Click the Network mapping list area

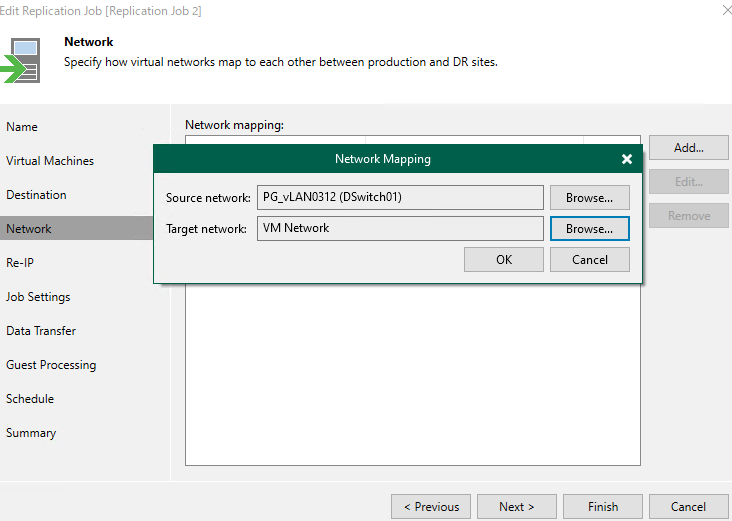pos(413,373)
